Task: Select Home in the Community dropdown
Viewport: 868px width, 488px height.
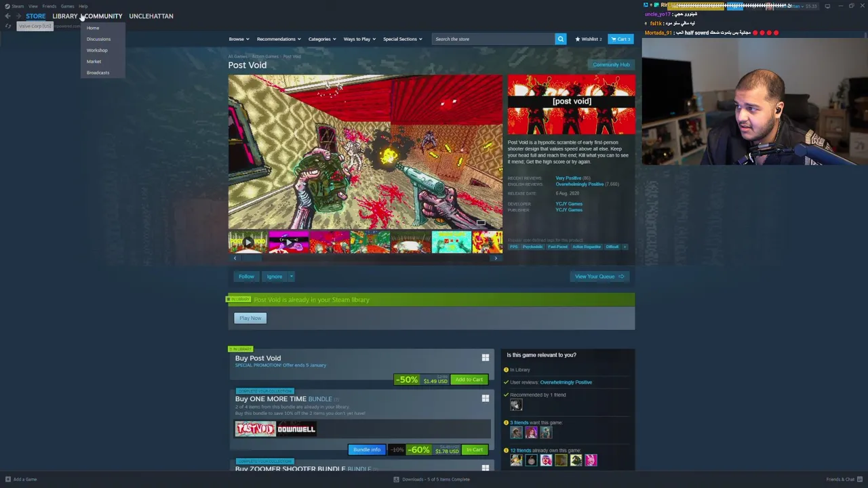Action: pyautogui.click(x=93, y=28)
